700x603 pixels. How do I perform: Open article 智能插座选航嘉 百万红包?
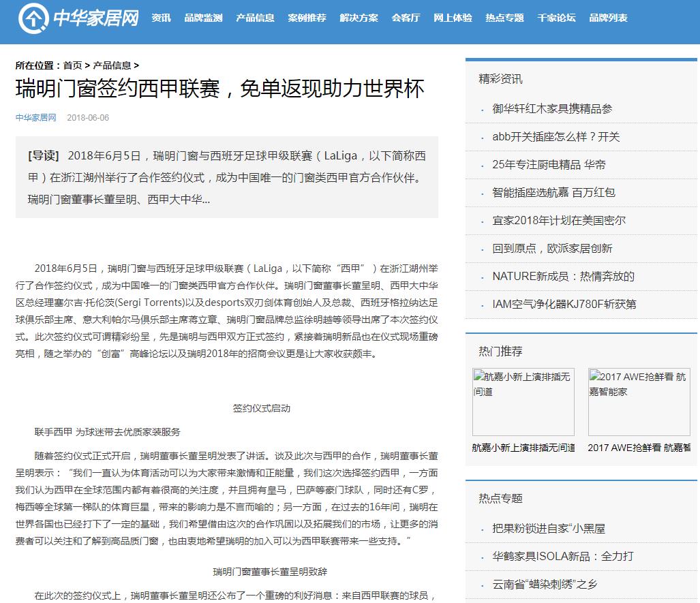click(553, 192)
